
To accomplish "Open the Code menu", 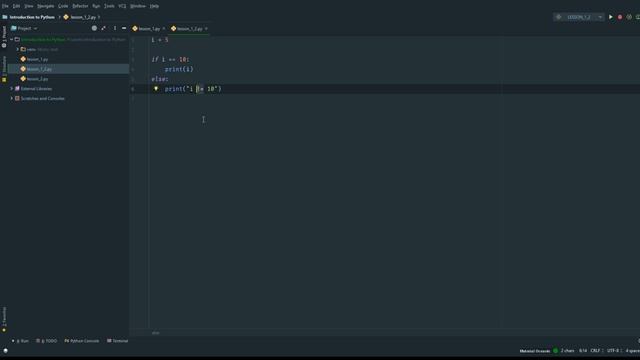I will pyautogui.click(x=63, y=6).
